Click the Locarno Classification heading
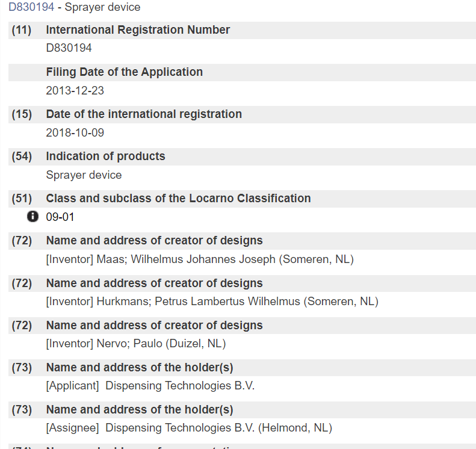 [x=179, y=198]
